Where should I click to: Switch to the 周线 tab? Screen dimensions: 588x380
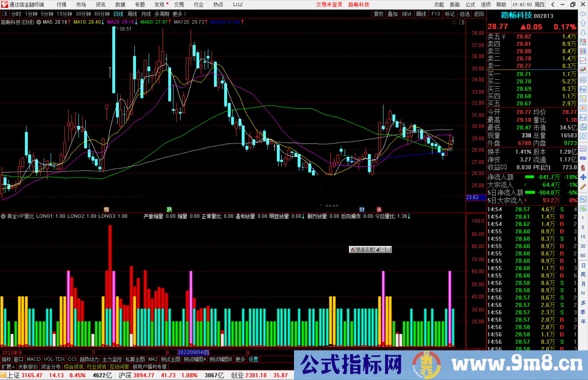pos(132,14)
